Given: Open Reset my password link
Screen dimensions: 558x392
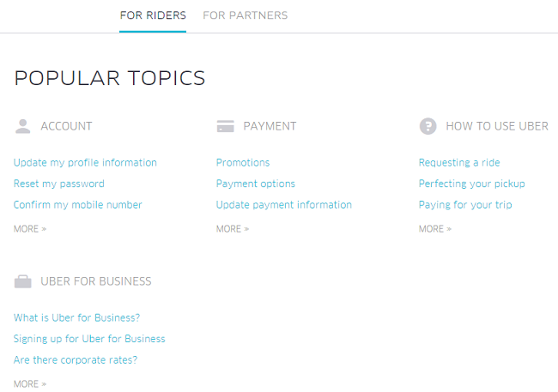Looking at the screenshot, I should (x=59, y=184).
